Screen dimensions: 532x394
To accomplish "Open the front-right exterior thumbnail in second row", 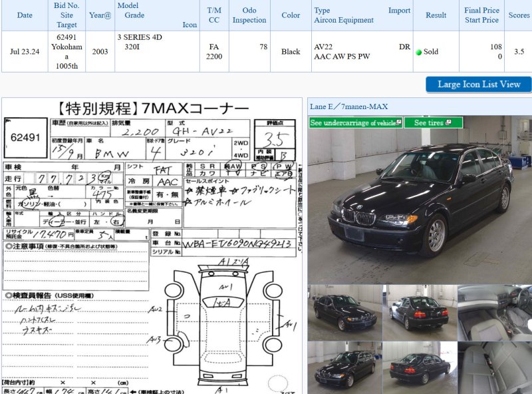I will pyautogui.click(x=344, y=368).
